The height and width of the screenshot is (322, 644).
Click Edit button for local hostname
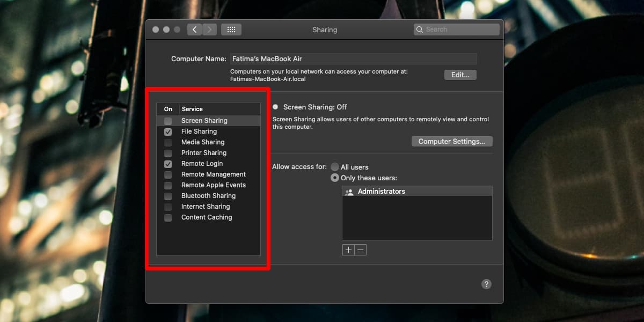460,75
